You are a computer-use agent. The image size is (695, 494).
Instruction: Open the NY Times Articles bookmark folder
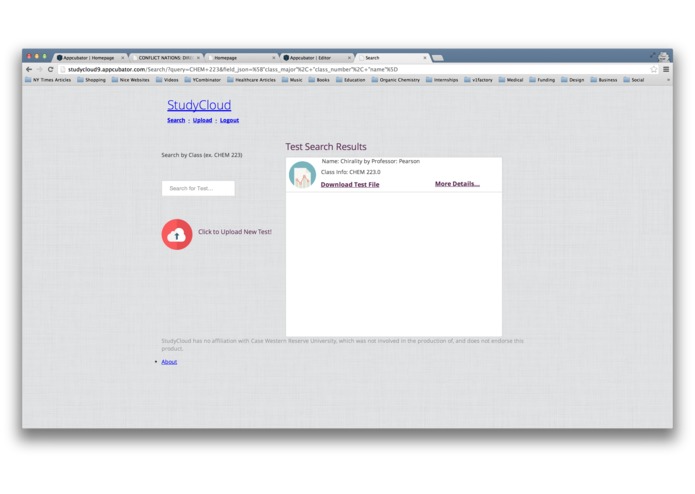coord(48,80)
